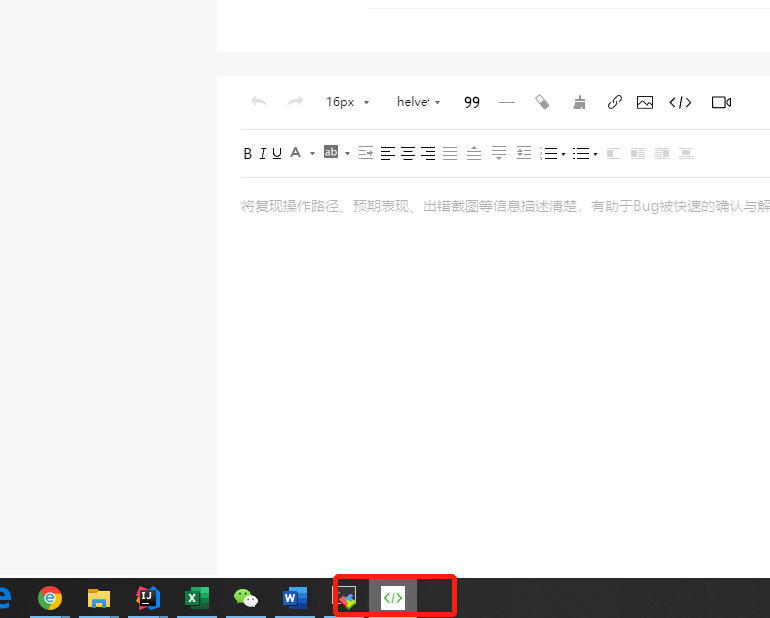Toggle italic formatting
This screenshot has width=770, height=618.
pyautogui.click(x=263, y=154)
